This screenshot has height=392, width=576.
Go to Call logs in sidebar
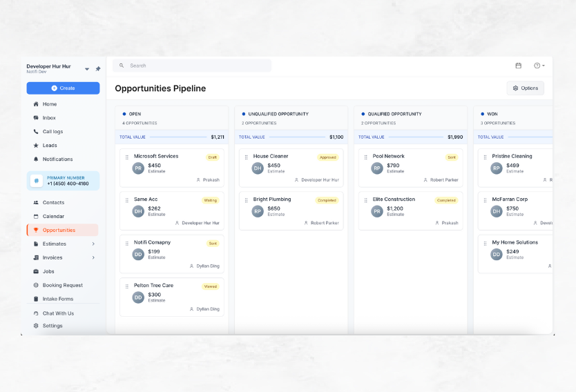pos(52,132)
